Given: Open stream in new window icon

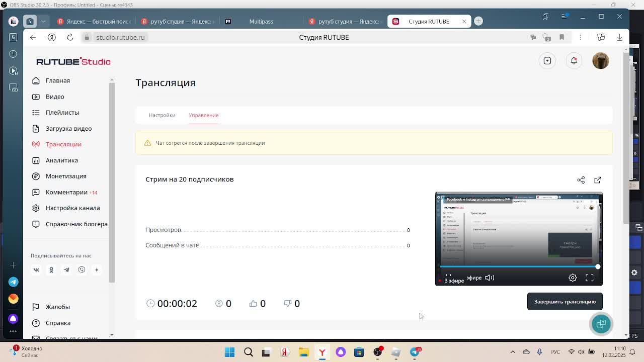Looking at the screenshot, I should 598,180.
